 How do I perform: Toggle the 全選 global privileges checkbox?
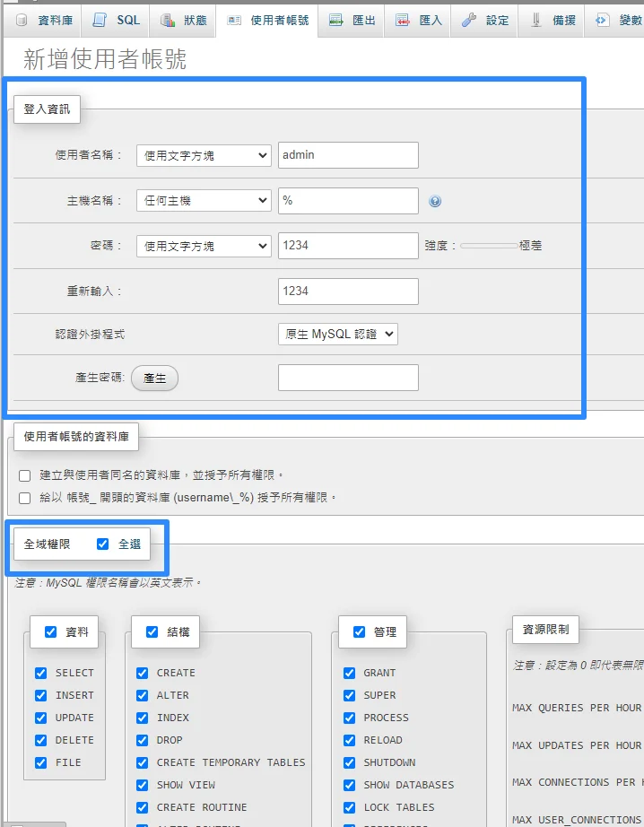click(103, 544)
